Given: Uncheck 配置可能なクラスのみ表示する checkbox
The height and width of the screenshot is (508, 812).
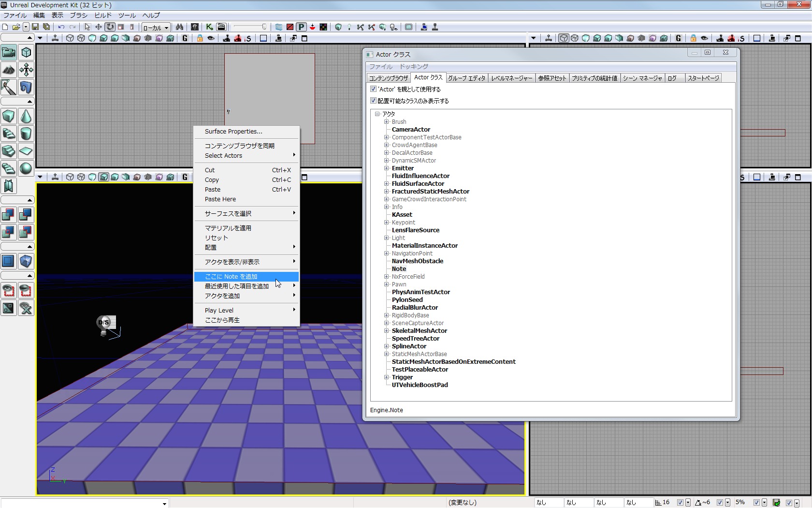Looking at the screenshot, I should tap(373, 101).
